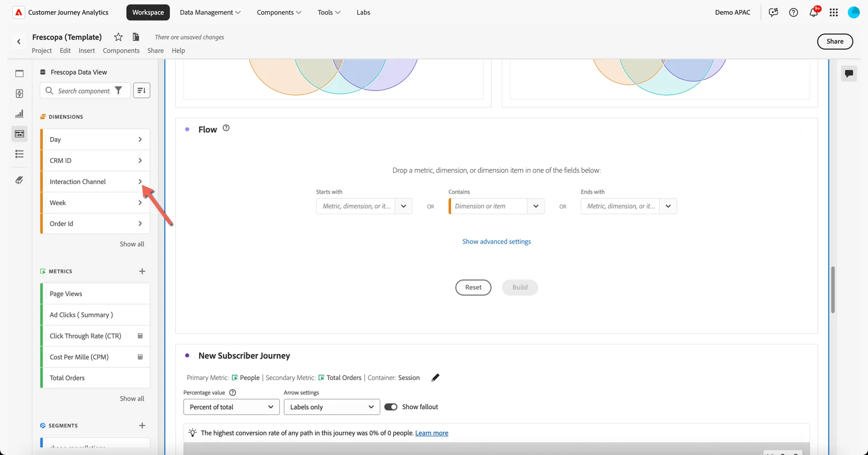Click the Share button at top right
Screen dimensions: 868x455
tap(835, 41)
